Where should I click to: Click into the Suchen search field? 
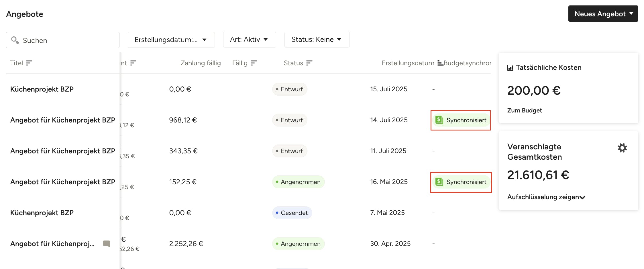[x=66, y=40]
